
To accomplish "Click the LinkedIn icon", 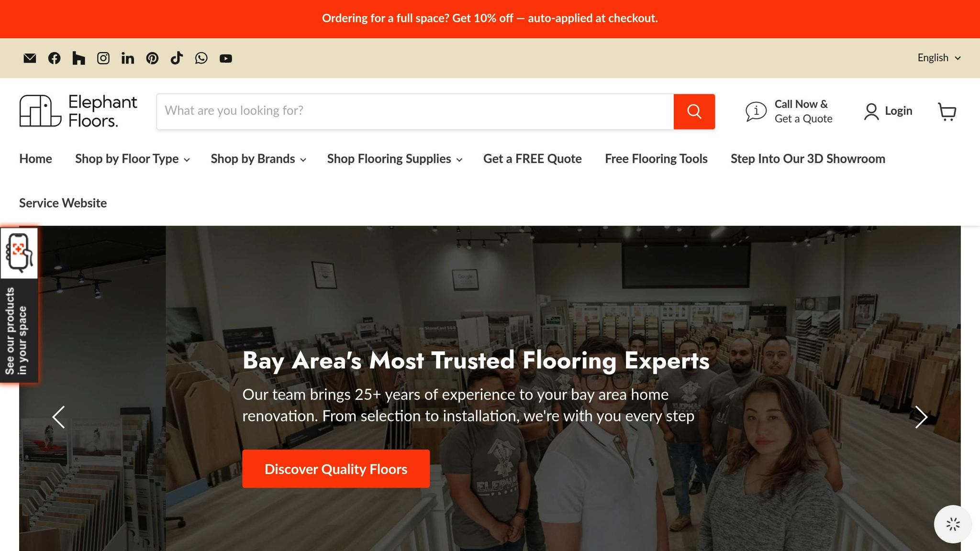I will coord(128,58).
